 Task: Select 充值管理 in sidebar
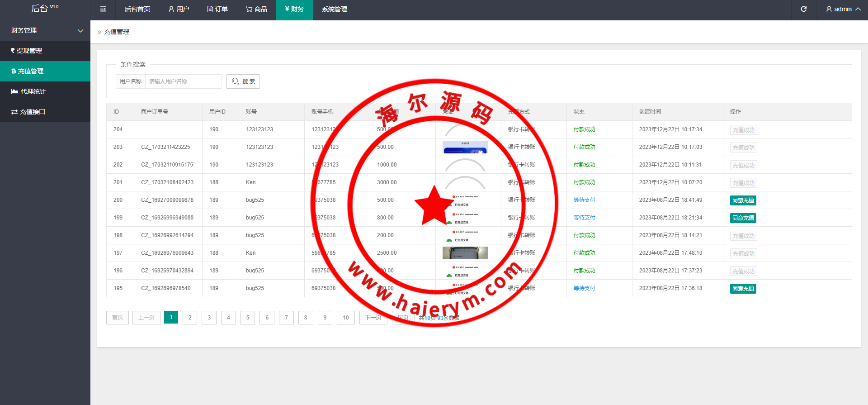pos(45,71)
